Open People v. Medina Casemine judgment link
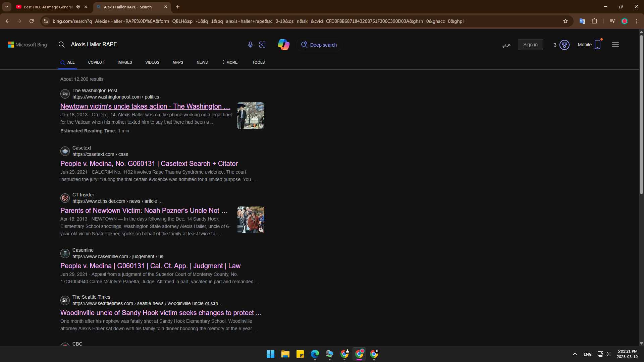 [x=150, y=266]
